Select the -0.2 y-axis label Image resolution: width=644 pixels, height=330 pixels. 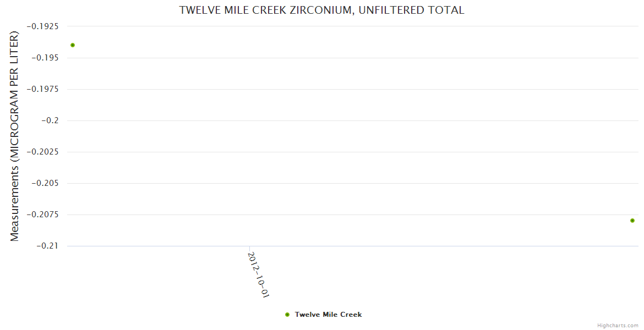coord(54,120)
